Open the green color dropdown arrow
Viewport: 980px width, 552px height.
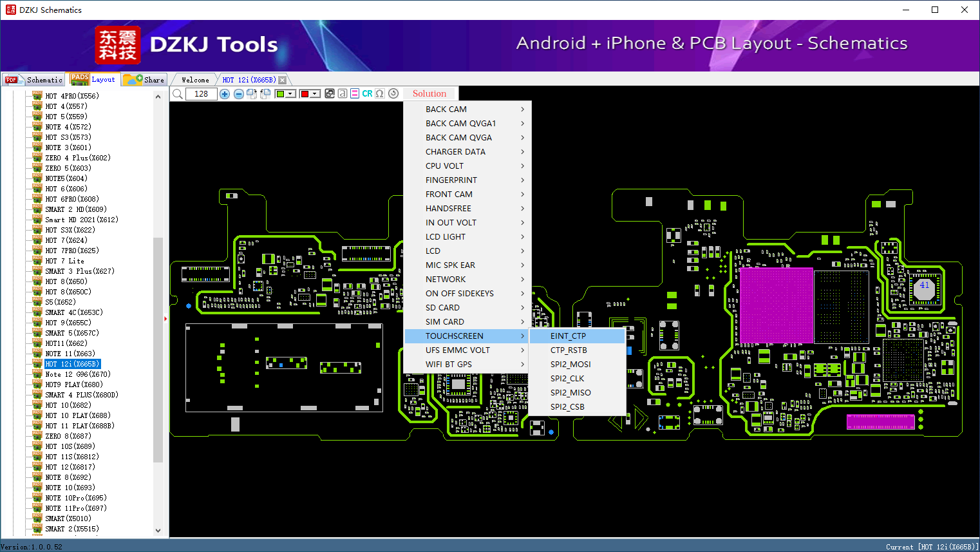(291, 94)
